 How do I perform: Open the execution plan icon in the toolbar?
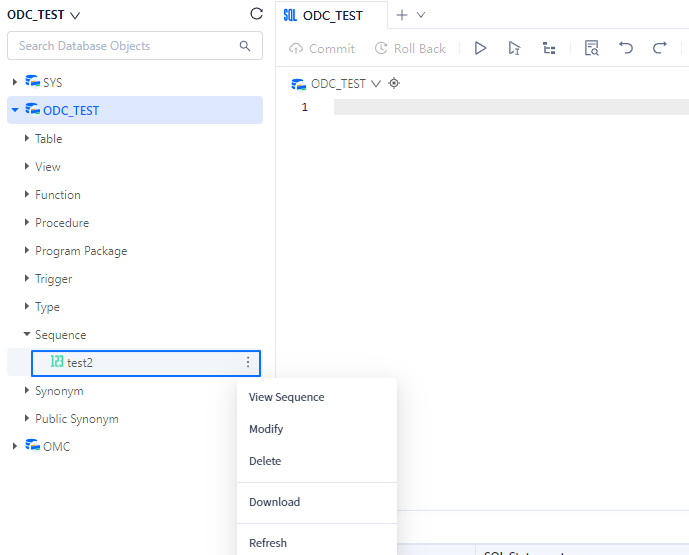(548, 48)
